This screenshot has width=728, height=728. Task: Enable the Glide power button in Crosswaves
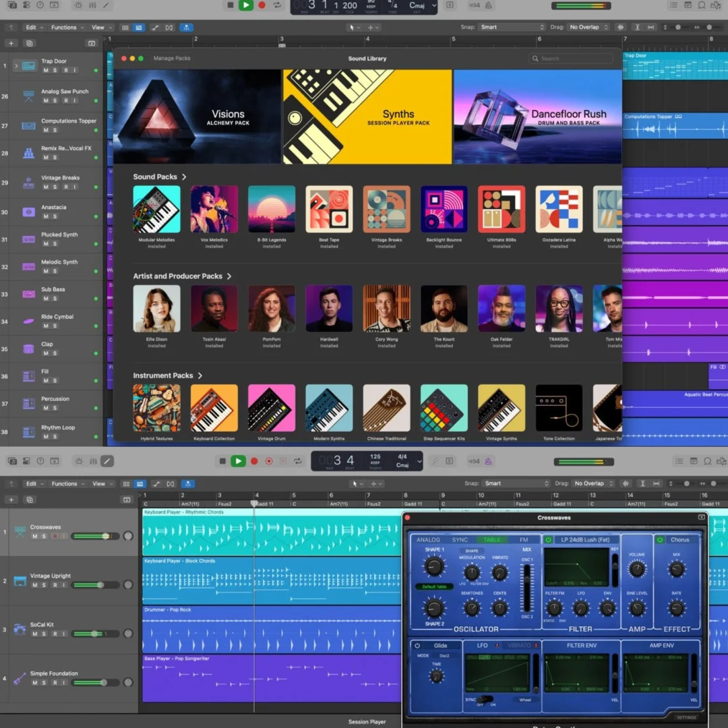[417, 646]
